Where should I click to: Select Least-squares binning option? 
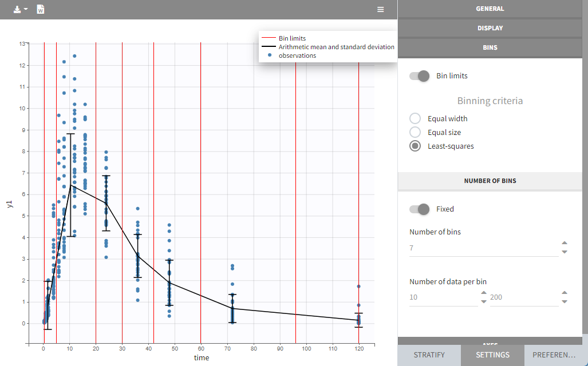(x=416, y=146)
